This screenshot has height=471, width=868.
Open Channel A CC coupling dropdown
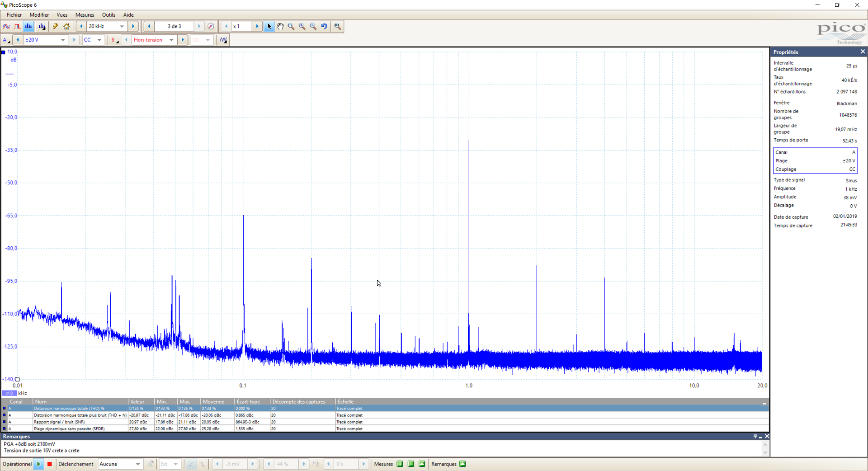[x=99, y=40]
